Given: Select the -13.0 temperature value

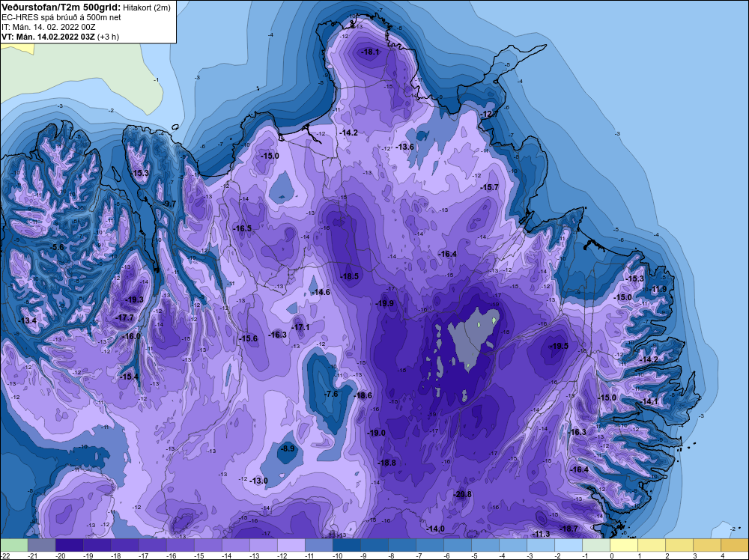Looking at the screenshot, I should tap(259, 481).
